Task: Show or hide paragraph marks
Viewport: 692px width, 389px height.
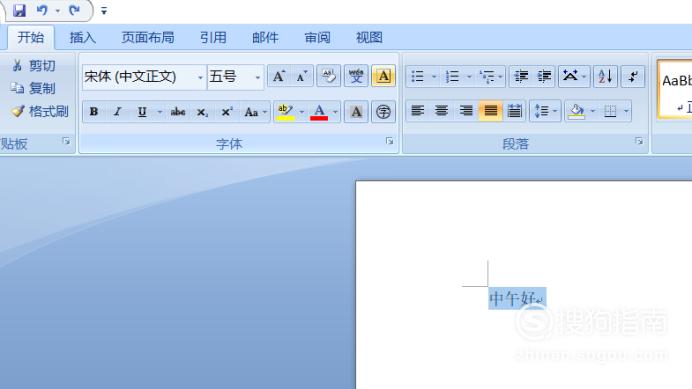Action: 633,76
